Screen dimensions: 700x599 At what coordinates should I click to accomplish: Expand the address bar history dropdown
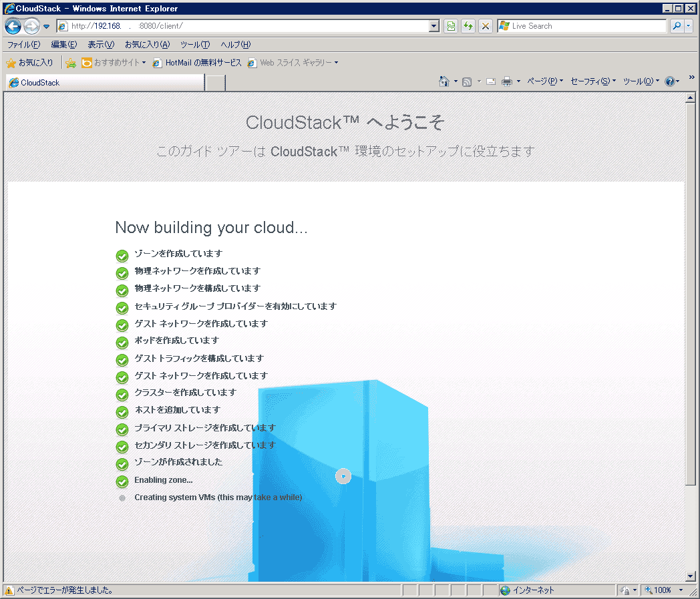point(434,26)
